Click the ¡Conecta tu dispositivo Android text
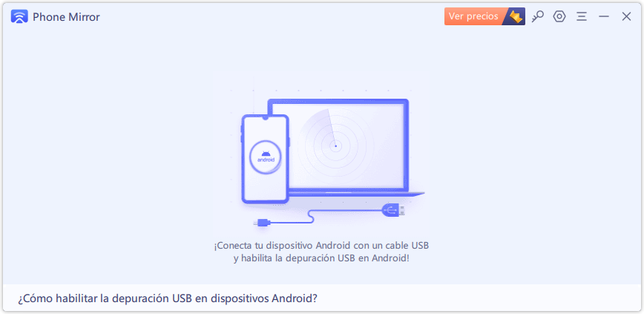The image size is (644, 314). click(321, 246)
